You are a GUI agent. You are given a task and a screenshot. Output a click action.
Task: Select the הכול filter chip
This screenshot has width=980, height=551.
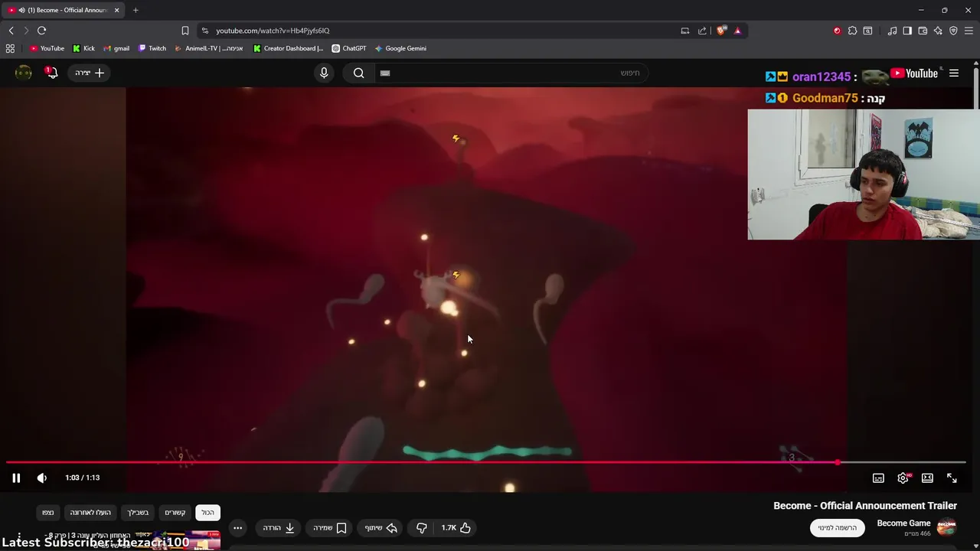point(208,513)
